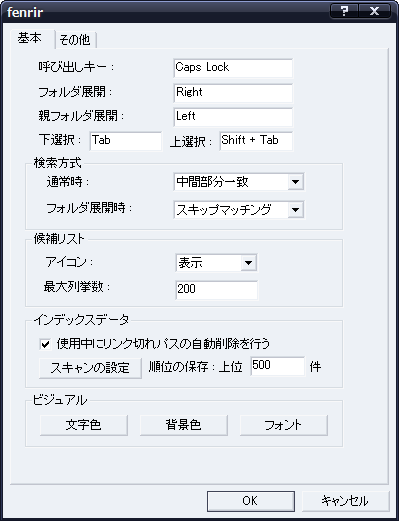Focus the フォルダ展開 field showing Right
The width and height of the screenshot is (399, 521).
pos(233,93)
